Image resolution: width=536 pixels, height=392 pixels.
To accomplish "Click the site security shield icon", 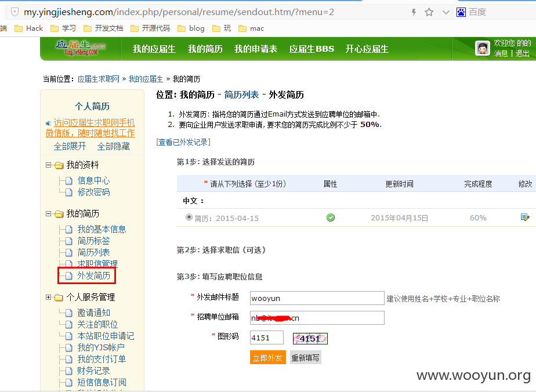I will tap(15, 12).
